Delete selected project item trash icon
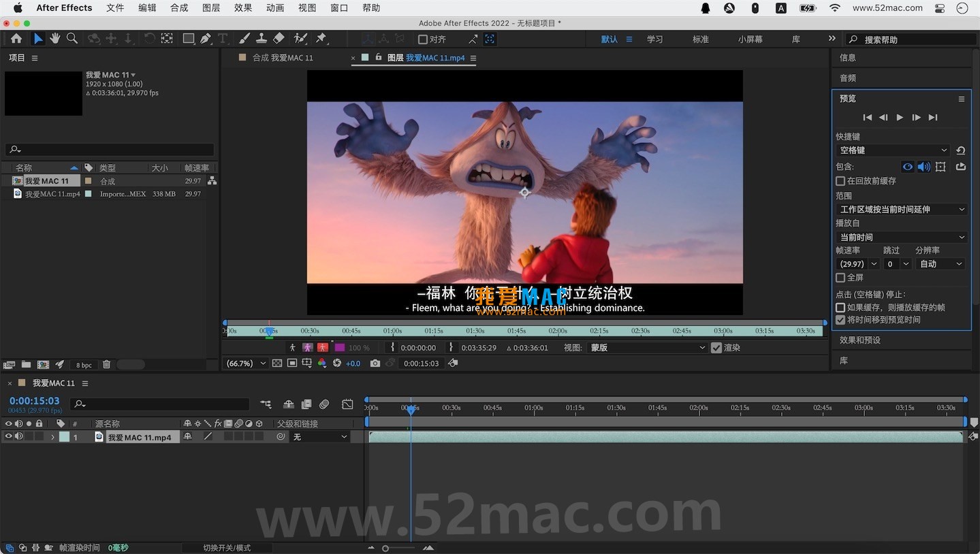 click(x=106, y=365)
